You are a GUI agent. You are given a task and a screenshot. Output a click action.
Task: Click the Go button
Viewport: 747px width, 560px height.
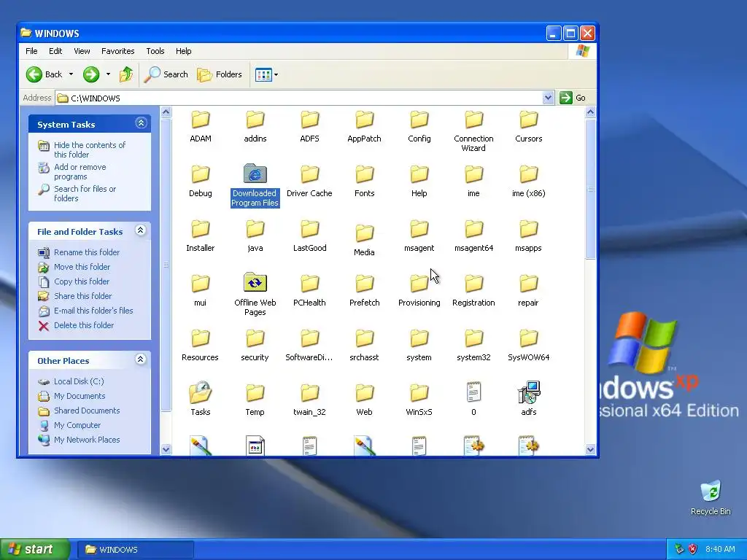[x=573, y=98]
